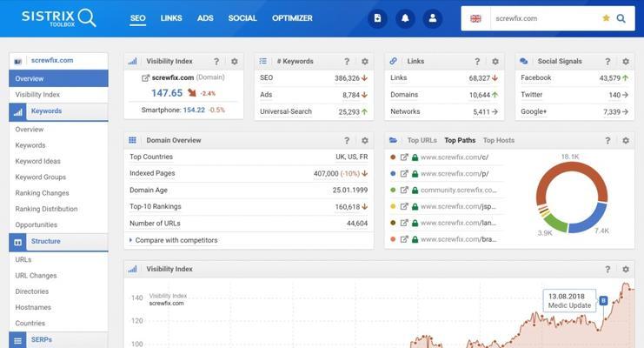The image size is (644, 348).
Task: Select the Top Paths tab
Action: (460, 140)
